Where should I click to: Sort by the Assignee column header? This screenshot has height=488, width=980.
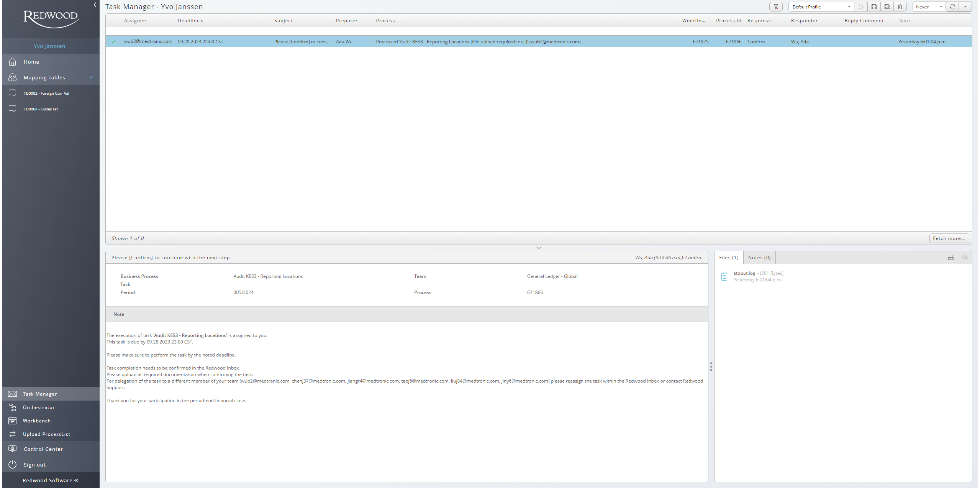point(135,21)
